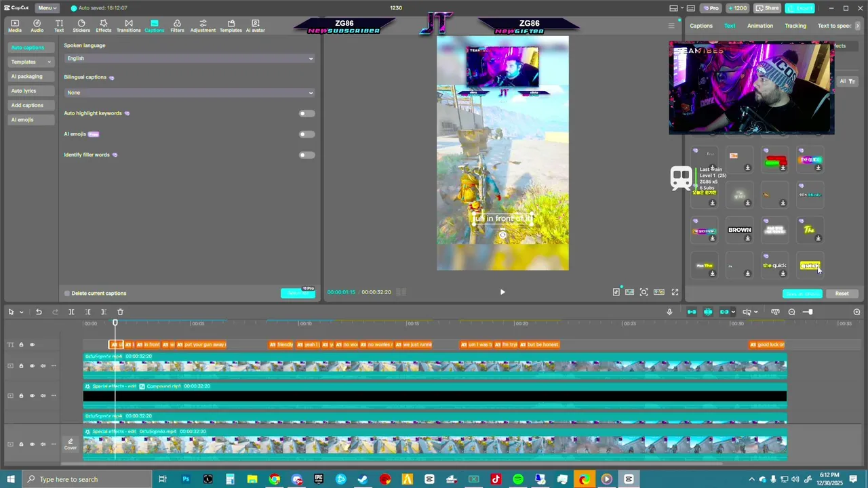Screen dimensions: 868x488
Task: Open Photoshop from the Windows taskbar
Action: pos(186,479)
